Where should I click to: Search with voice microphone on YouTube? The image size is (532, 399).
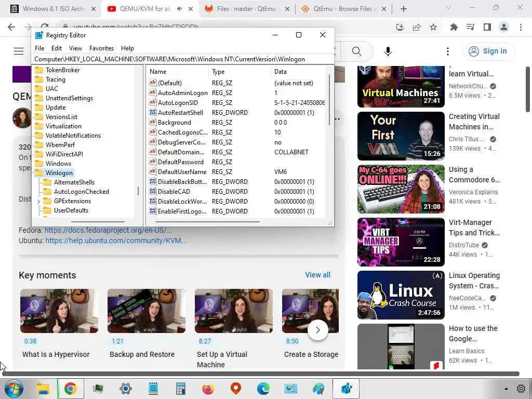point(388,51)
